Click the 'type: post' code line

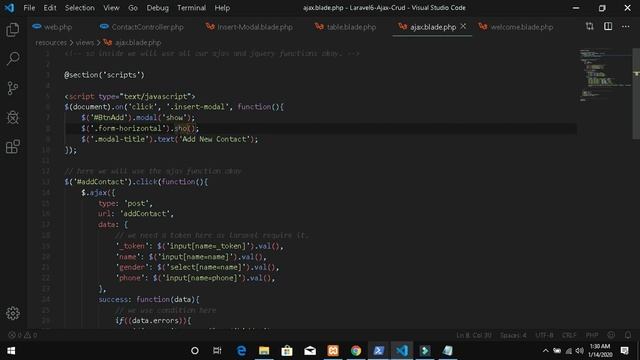tap(125, 203)
